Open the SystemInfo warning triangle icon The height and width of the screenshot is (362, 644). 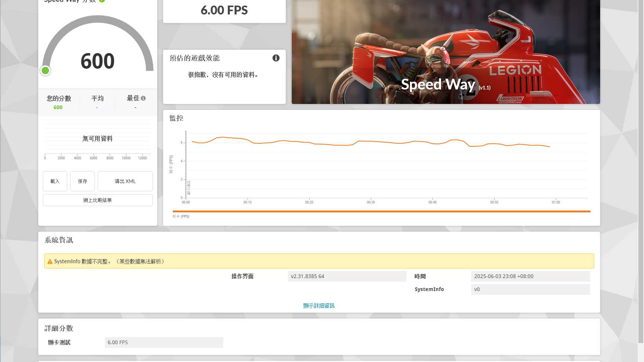pyautogui.click(x=50, y=262)
